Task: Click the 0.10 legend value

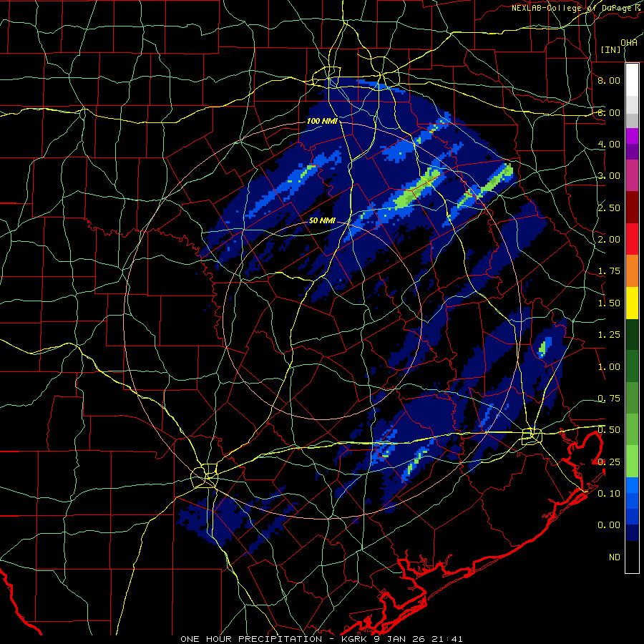Action: pyautogui.click(x=609, y=494)
